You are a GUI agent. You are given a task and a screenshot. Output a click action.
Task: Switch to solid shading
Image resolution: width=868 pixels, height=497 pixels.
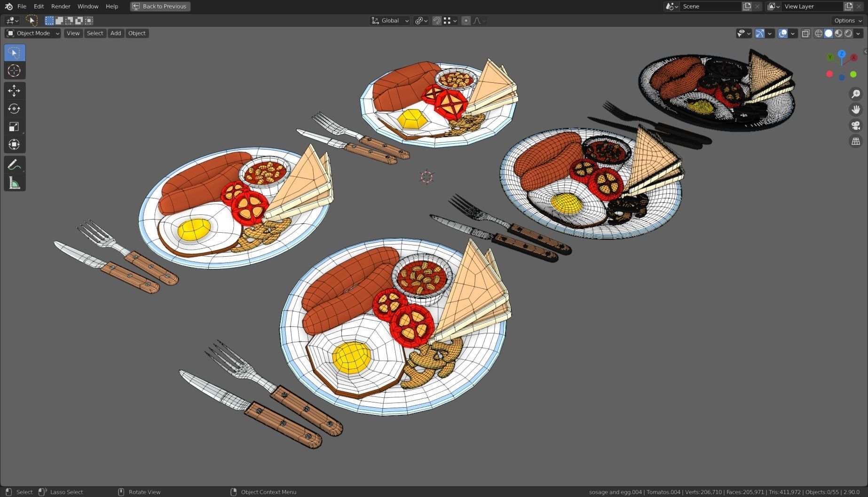tap(829, 33)
